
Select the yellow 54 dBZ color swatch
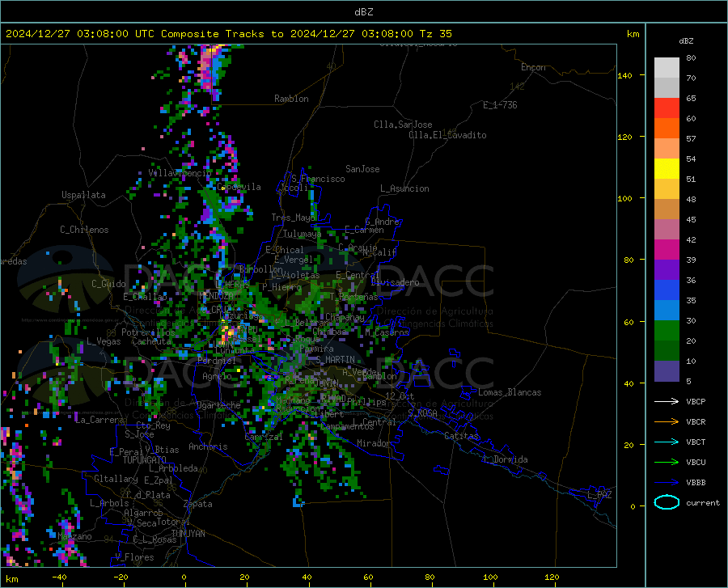(x=667, y=168)
